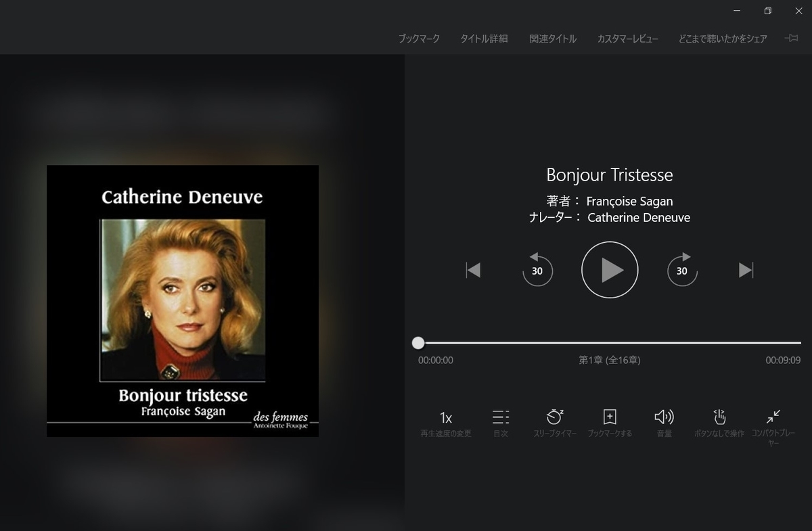Enable button-free mode (ボタンなしで操作)
812x531 pixels.
click(x=719, y=417)
